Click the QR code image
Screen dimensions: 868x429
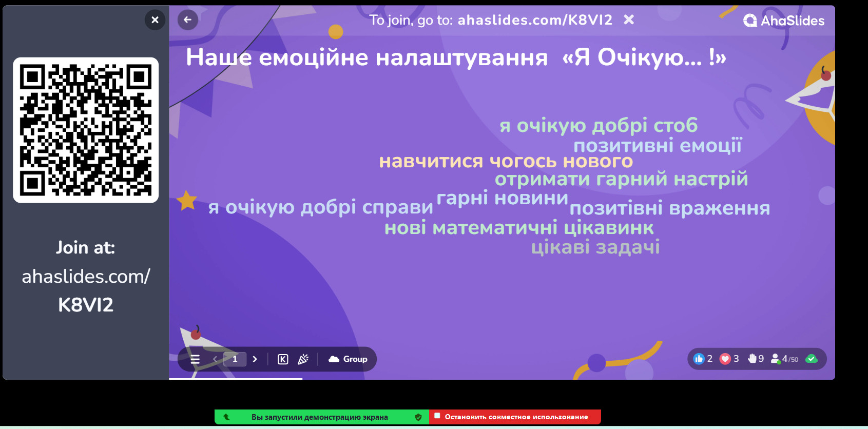pos(86,130)
